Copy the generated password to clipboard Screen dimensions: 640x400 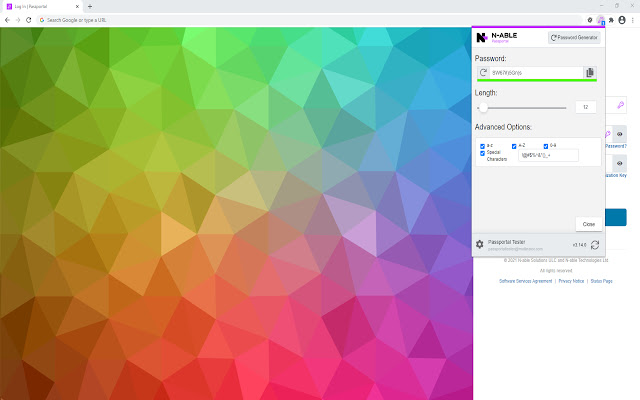click(x=590, y=73)
